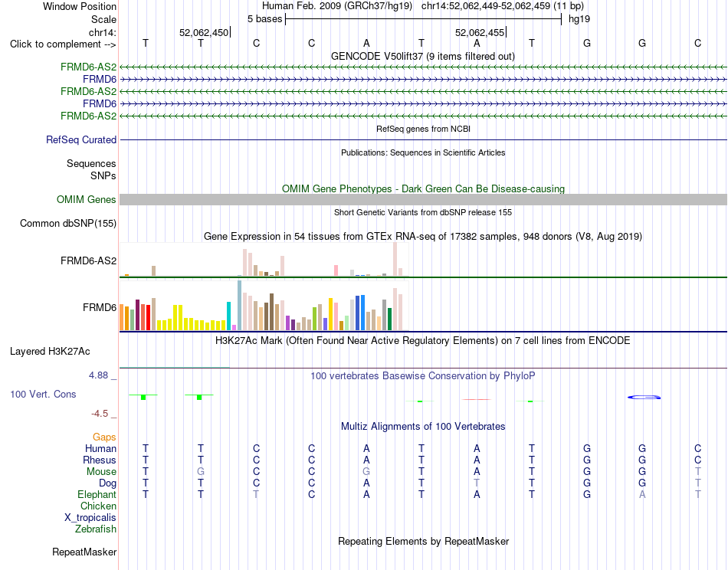Click the RepeatMasker track label
Viewport: 728px width, 570px height.
point(84,552)
